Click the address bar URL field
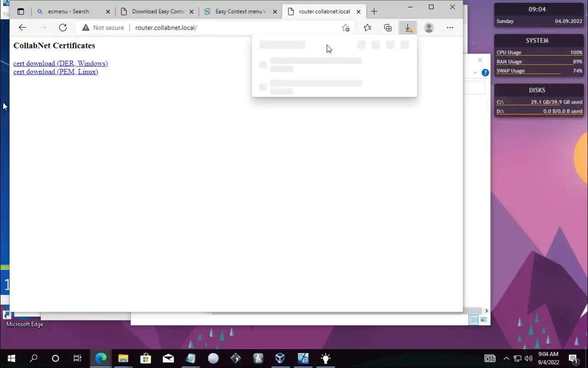Image resolution: width=588 pixels, height=368 pixels. click(x=234, y=28)
